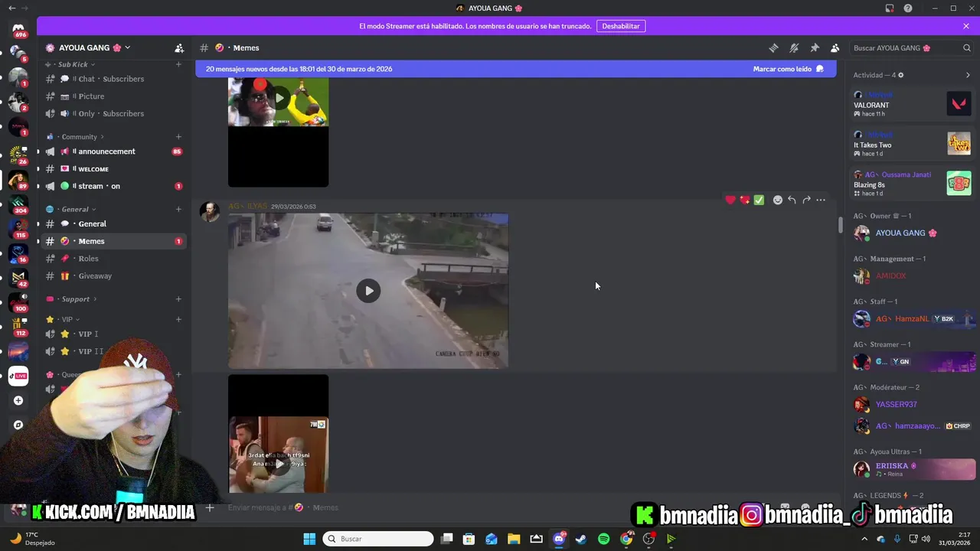This screenshot has height=551, width=980.
Task: Add channel to Sub Kick category
Action: pyautogui.click(x=178, y=64)
